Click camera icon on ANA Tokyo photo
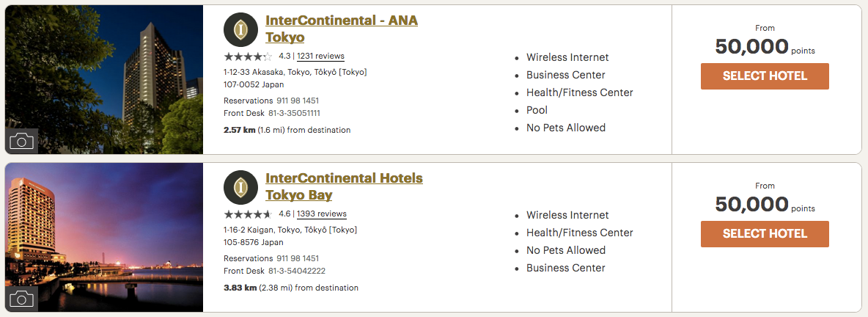This screenshot has height=317, width=868. pyautogui.click(x=21, y=141)
